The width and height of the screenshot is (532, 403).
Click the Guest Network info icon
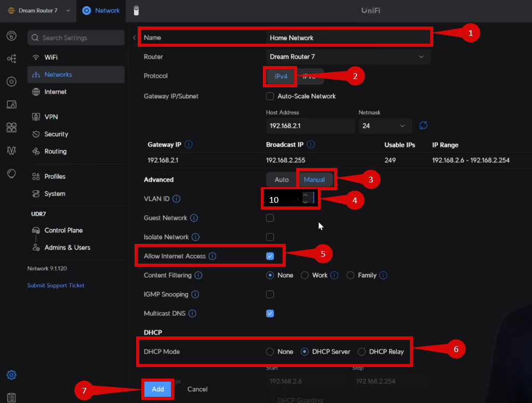(x=194, y=218)
